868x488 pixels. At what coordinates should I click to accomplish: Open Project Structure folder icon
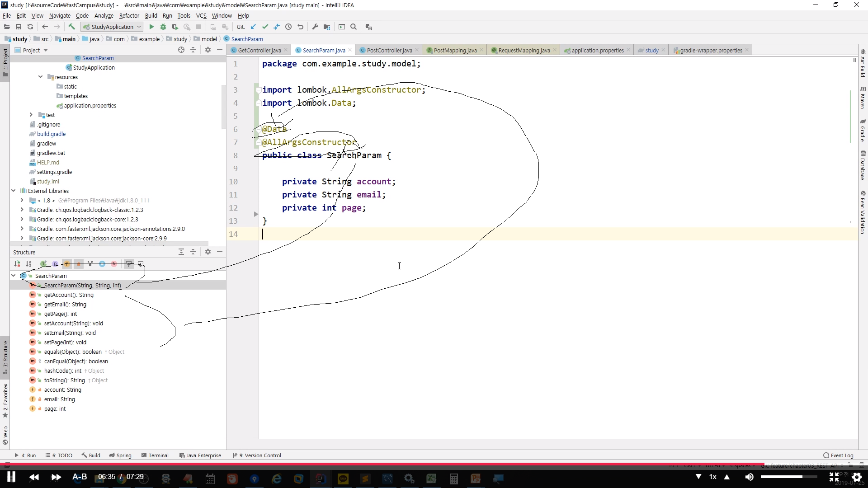327,27
